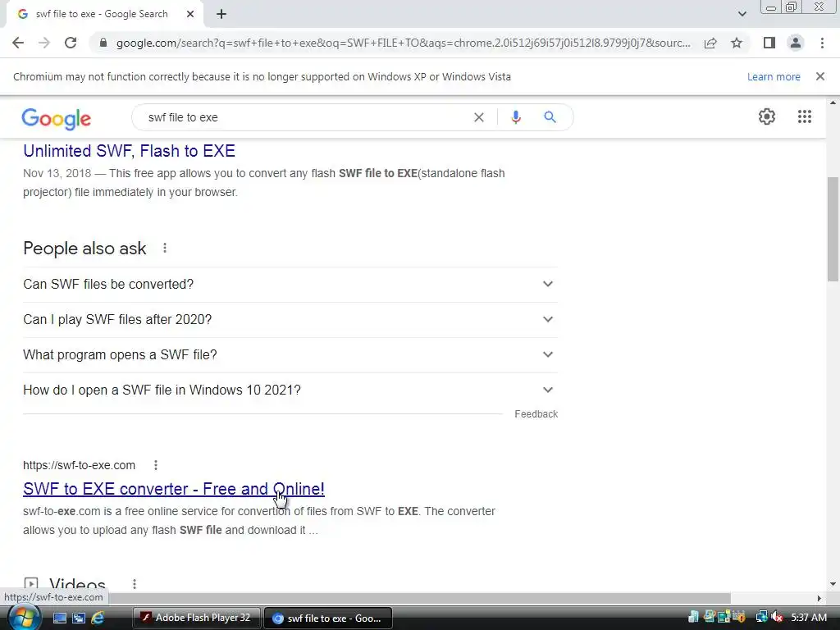Click the horizontal scrollbar thumb
This screenshot has width=840, height=630.
pos(418,598)
